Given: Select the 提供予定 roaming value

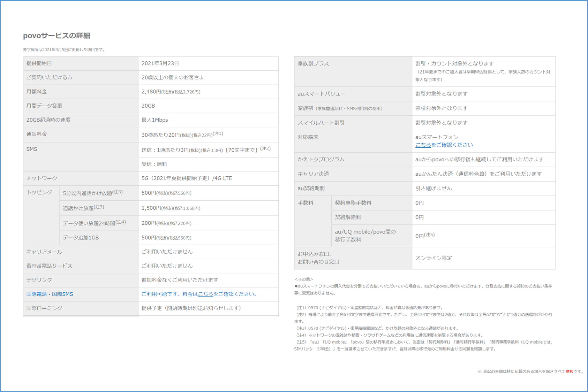Looking at the screenshot, I should coord(191,308).
